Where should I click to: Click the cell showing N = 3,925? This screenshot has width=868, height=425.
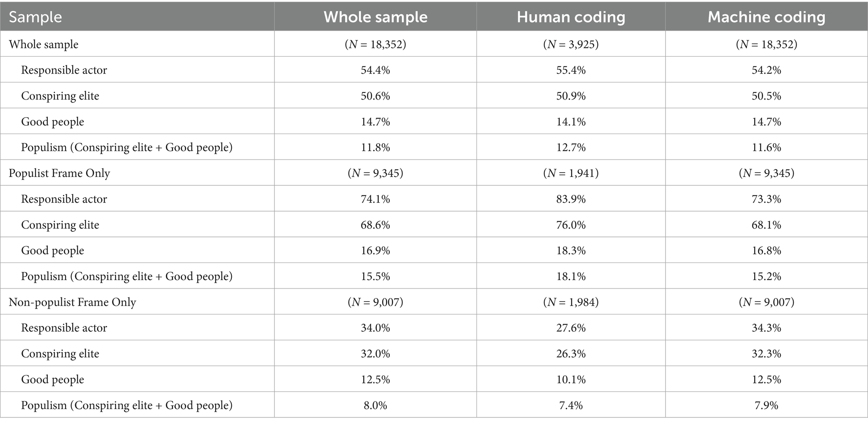point(571,44)
